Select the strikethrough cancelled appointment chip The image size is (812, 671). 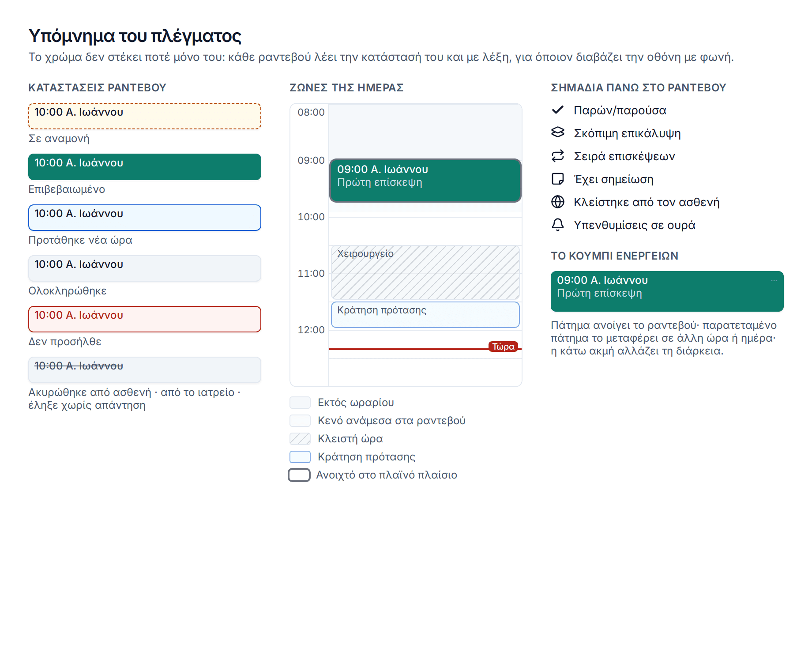tap(145, 370)
